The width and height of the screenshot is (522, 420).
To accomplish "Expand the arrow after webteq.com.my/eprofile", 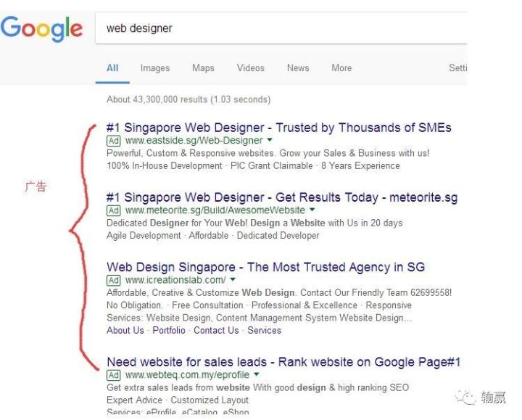I will pyautogui.click(x=257, y=374).
